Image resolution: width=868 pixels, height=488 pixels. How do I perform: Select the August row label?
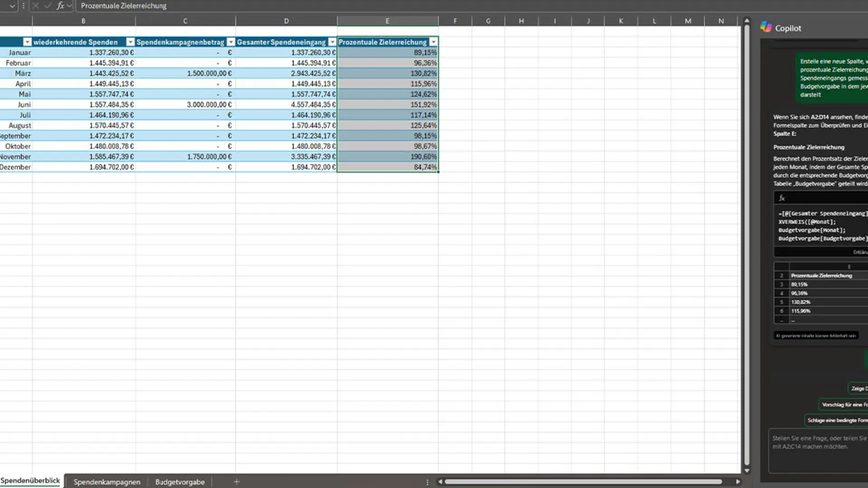(19, 126)
